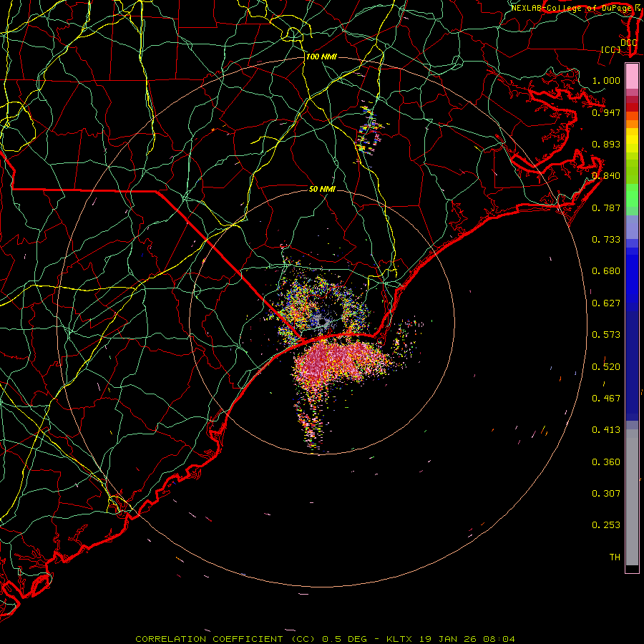Click the 1.000 color scale value
This screenshot has height=644, width=644.
pos(606,80)
